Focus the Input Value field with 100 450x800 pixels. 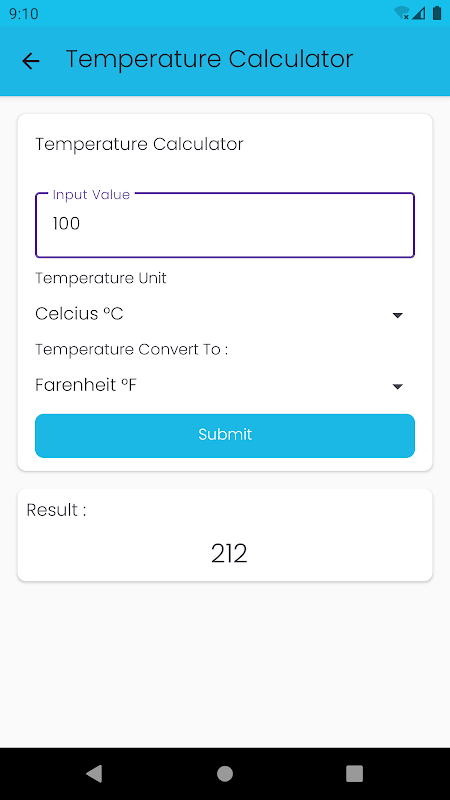224,225
